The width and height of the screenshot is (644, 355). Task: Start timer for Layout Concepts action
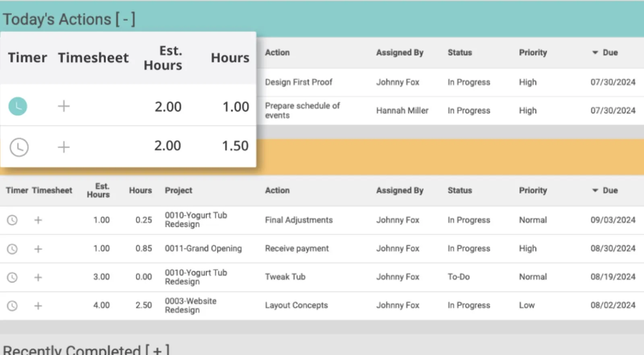[x=12, y=306]
